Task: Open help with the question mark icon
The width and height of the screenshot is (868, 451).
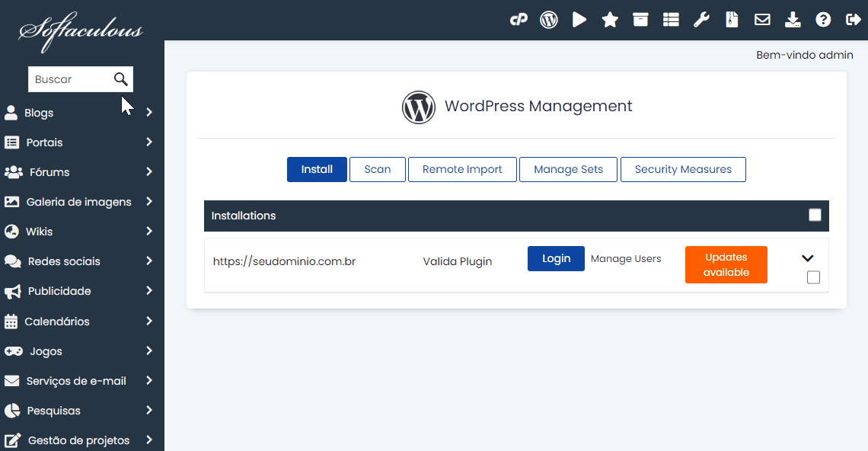Action: [823, 20]
